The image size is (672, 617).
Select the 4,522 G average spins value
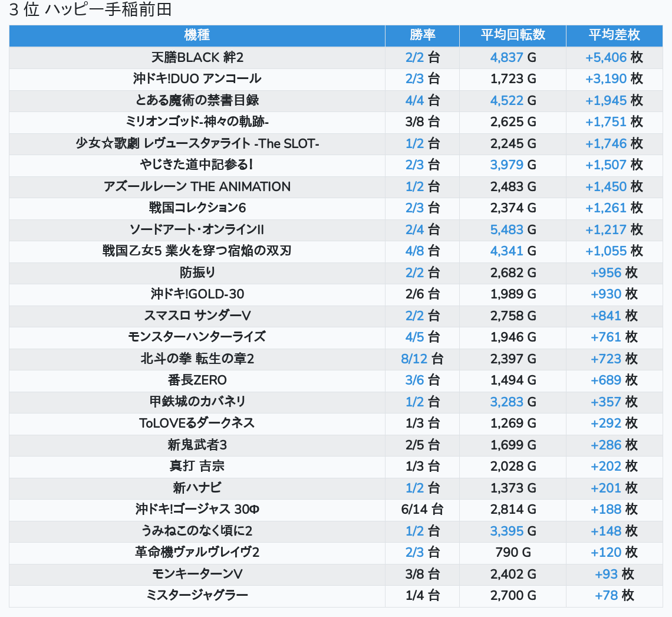click(513, 100)
